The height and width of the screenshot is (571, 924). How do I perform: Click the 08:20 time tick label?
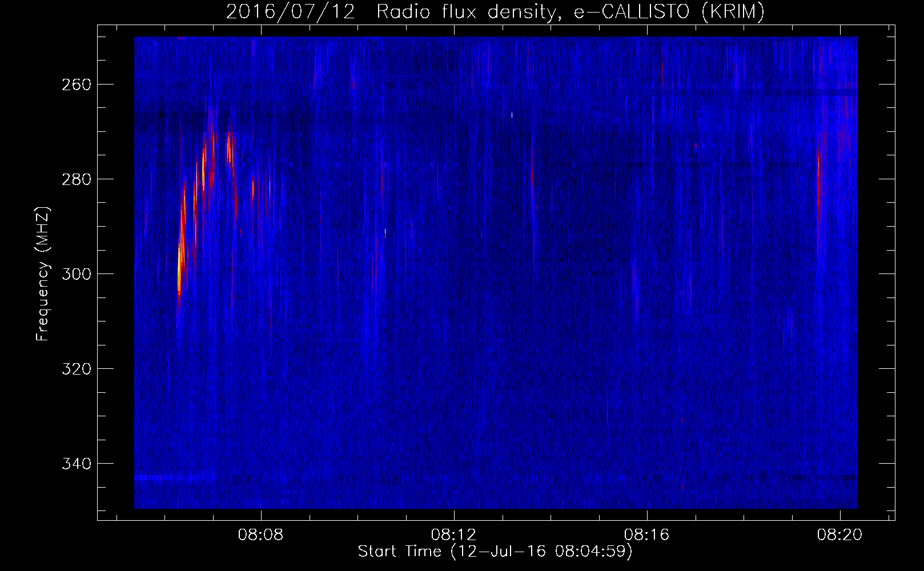tap(839, 536)
